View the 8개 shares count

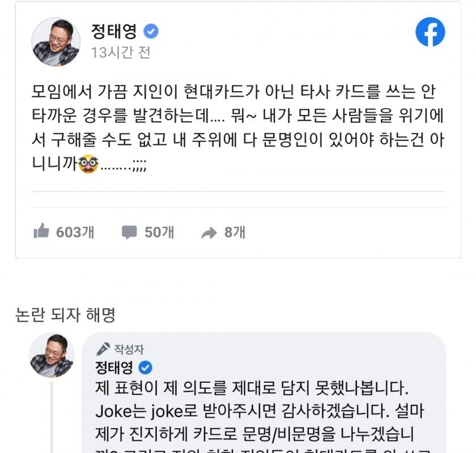pos(235,232)
